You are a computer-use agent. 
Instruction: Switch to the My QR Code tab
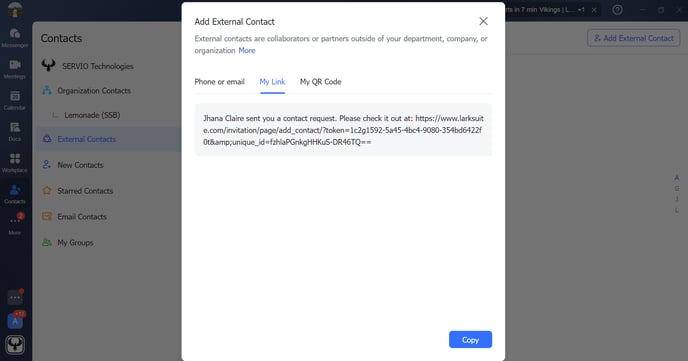tap(320, 82)
